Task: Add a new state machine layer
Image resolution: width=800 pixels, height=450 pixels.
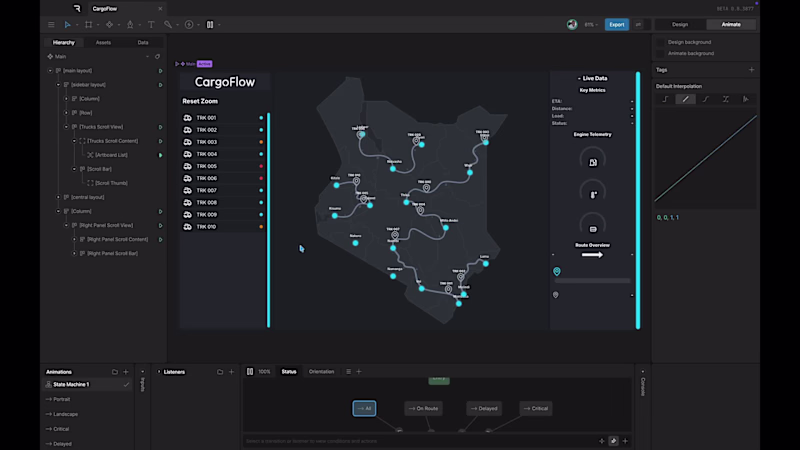Action: (x=359, y=371)
